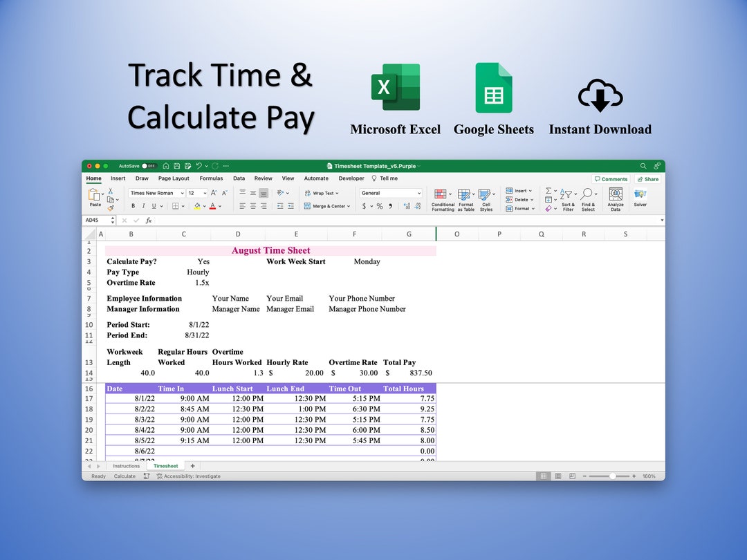The image size is (747, 560).
Task: Switch to the Instructions sheet tab
Action: (127, 466)
